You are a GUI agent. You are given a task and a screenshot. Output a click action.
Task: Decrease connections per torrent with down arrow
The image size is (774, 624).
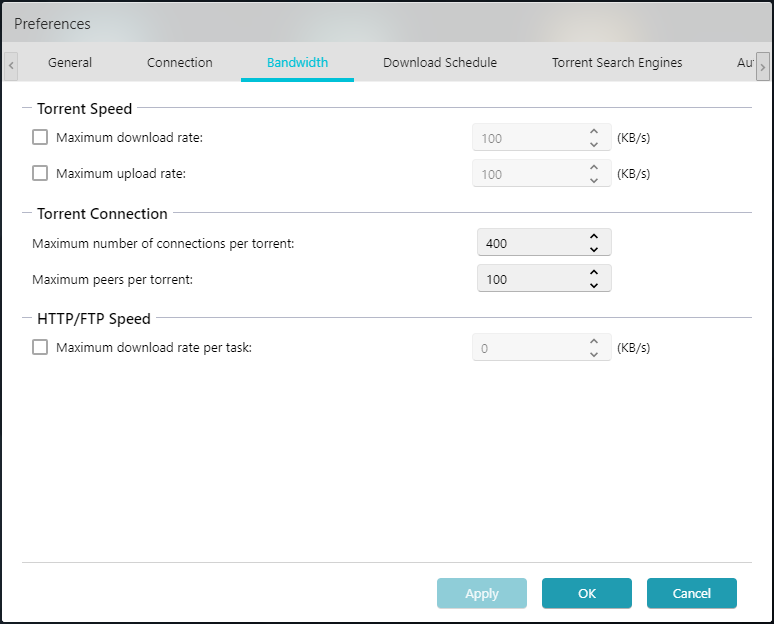[x=594, y=250]
